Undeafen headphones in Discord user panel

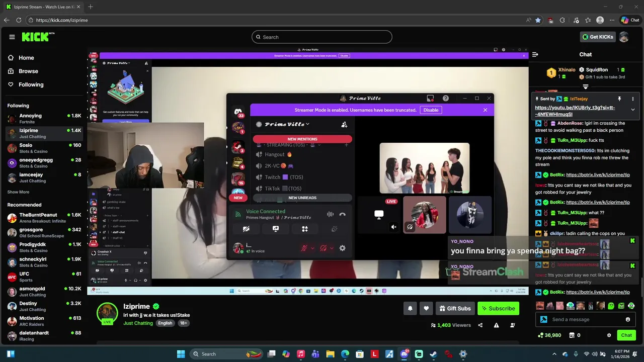click(x=324, y=248)
